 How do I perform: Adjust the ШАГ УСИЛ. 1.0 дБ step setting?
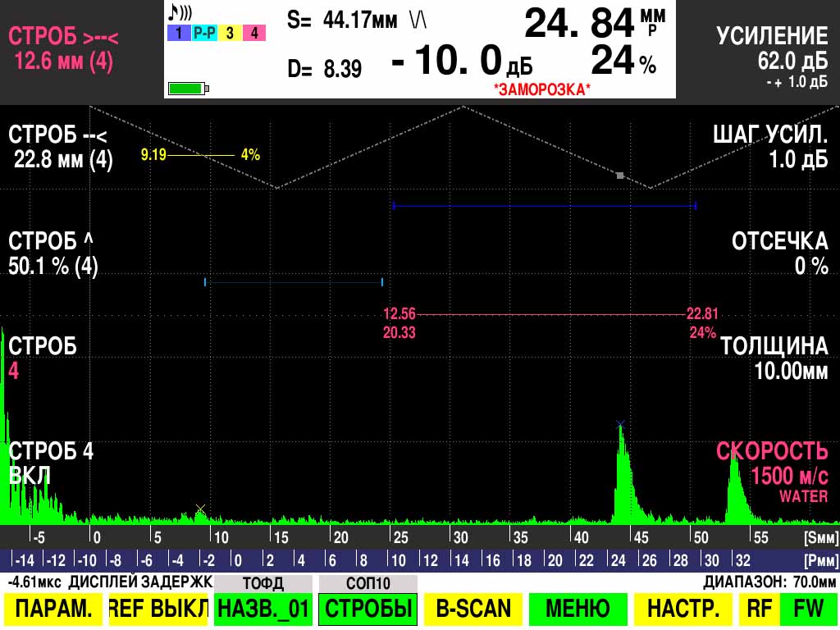770,148
